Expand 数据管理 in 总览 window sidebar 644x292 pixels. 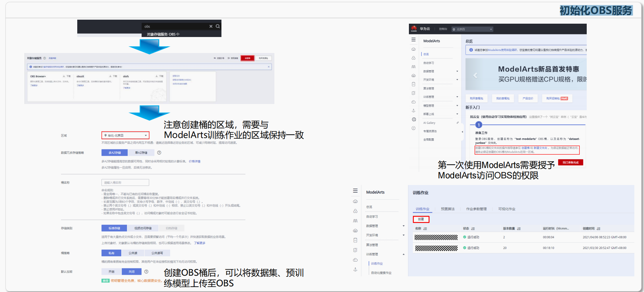457,71
